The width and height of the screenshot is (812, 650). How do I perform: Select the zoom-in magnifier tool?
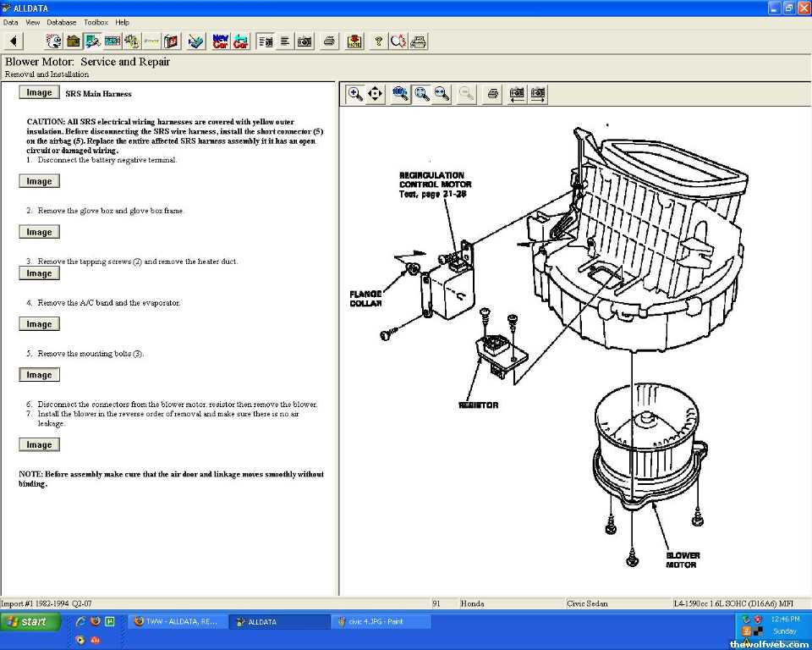(355, 94)
